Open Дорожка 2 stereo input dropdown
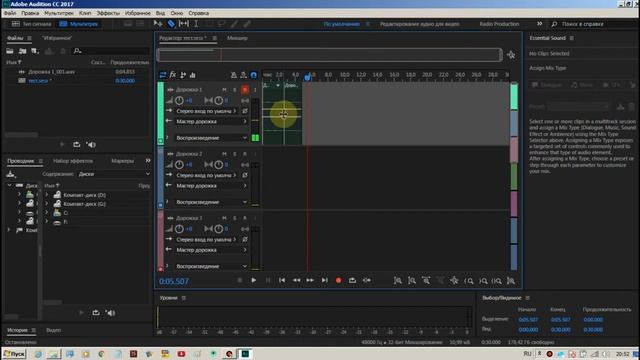This screenshot has height=360, width=640. point(206,175)
